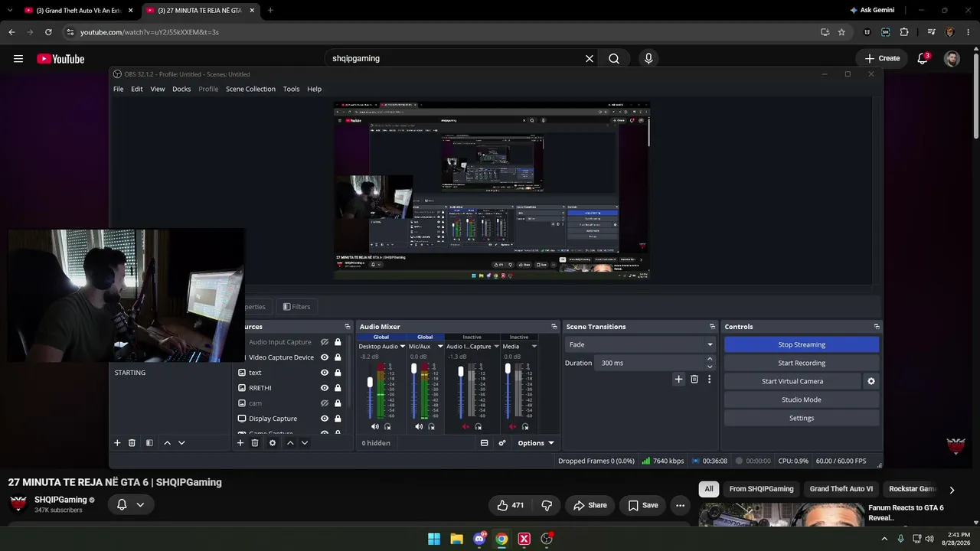Open Discord from the taskbar
The width and height of the screenshot is (980, 551).
pos(479,539)
